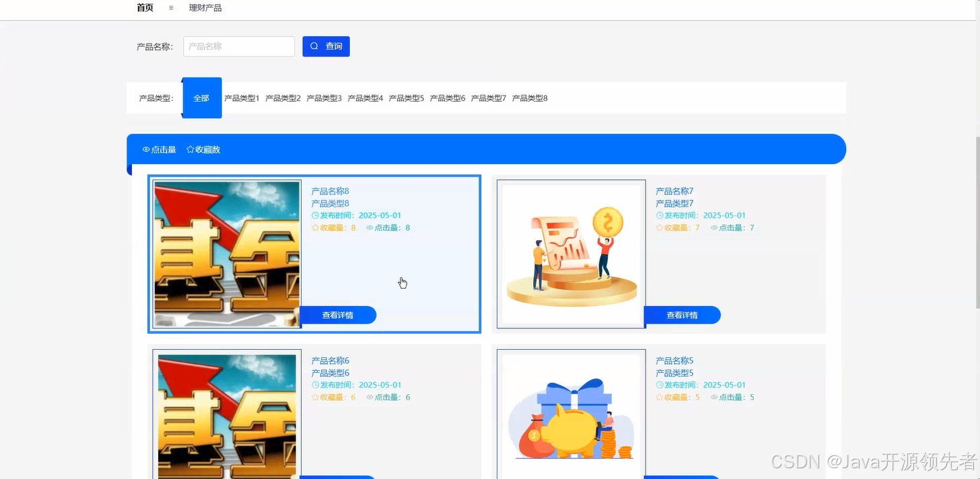Click the breadcrumb separator icon beside 首页
The width and height of the screenshot is (980, 479).
click(x=171, y=8)
